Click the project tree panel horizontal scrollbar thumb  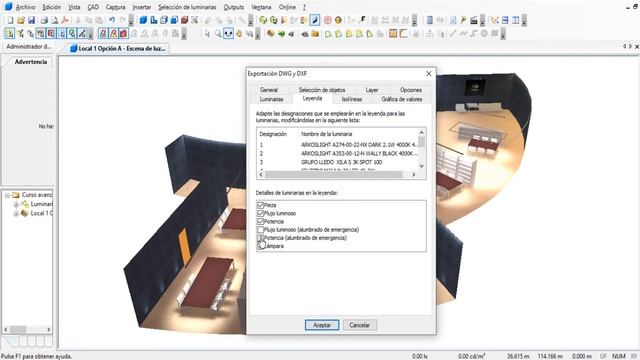(x=18, y=329)
